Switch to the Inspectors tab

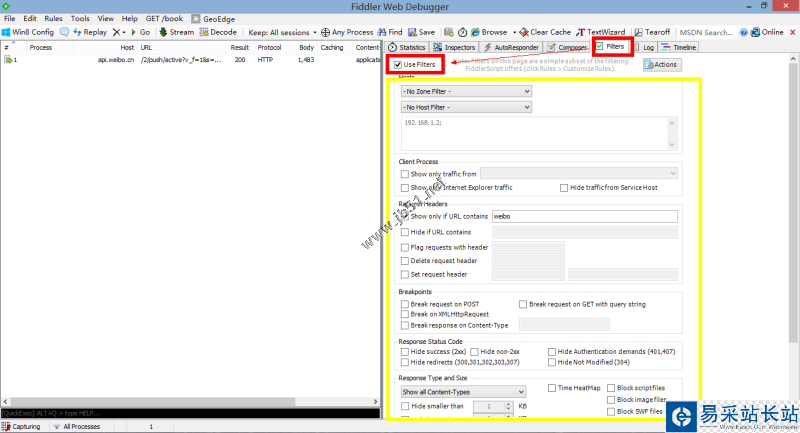pos(455,47)
